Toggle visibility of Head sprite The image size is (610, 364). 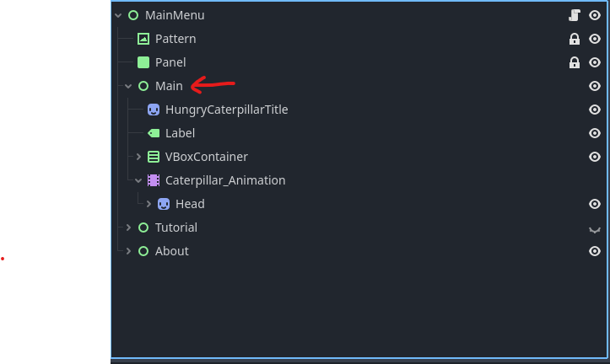click(x=595, y=204)
